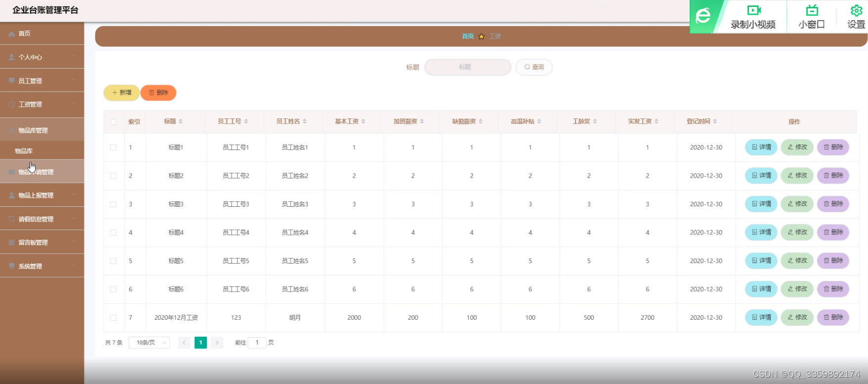Sort by 基本工资 column arrows
The height and width of the screenshot is (384, 868).
[363, 121]
